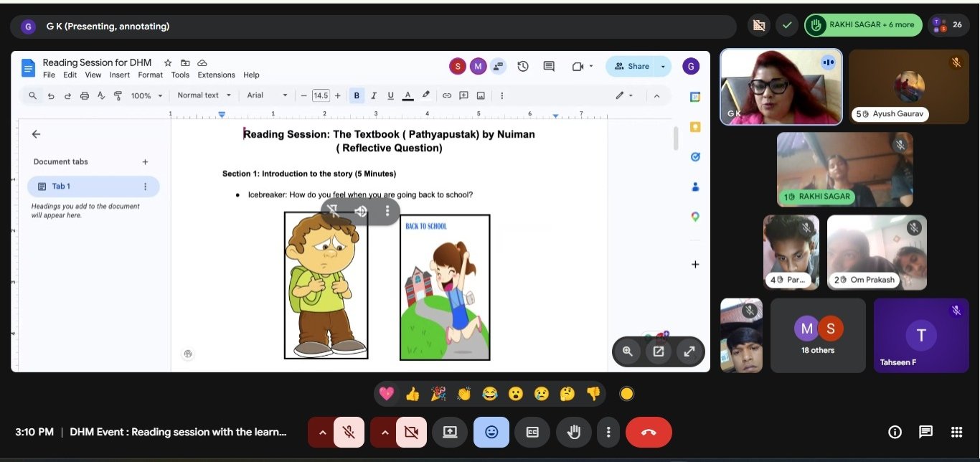
Task: Toggle the muted microphone button
Action: (x=349, y=432)
